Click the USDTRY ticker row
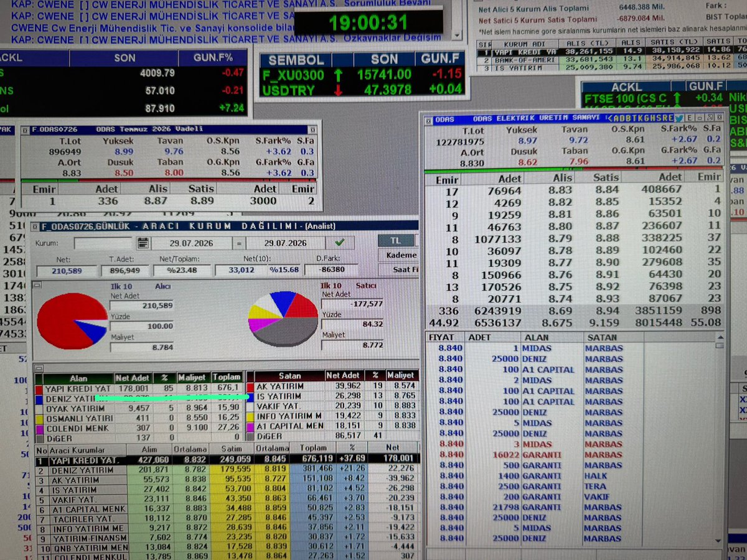 pos(362,90)
